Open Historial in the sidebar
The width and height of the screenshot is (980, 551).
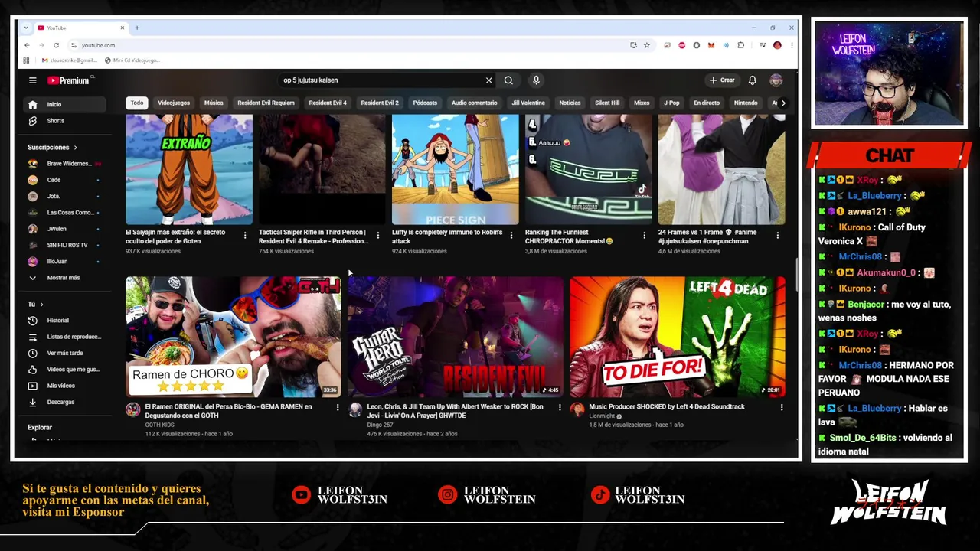point(64,321)
